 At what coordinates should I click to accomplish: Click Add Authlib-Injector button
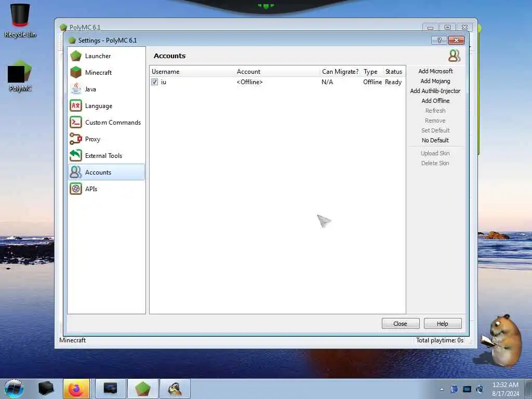pyautogui.click(x=435, y=91)
